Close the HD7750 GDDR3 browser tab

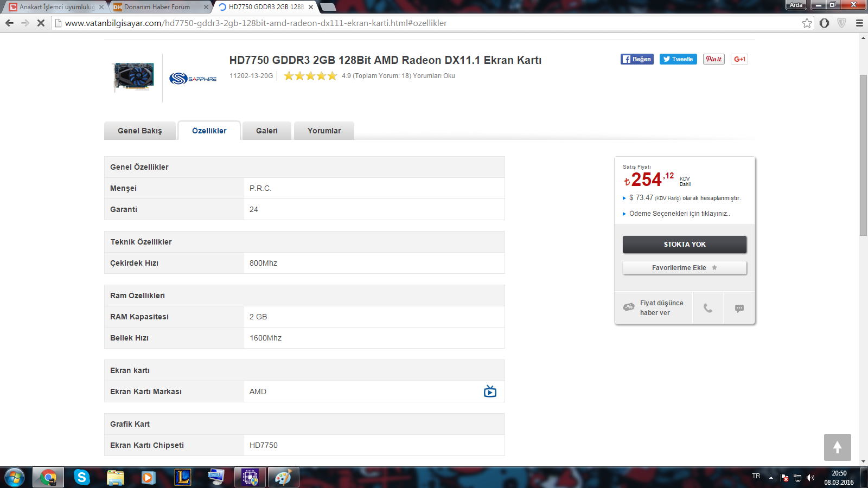pyautogui.click(x=311, y=7)
